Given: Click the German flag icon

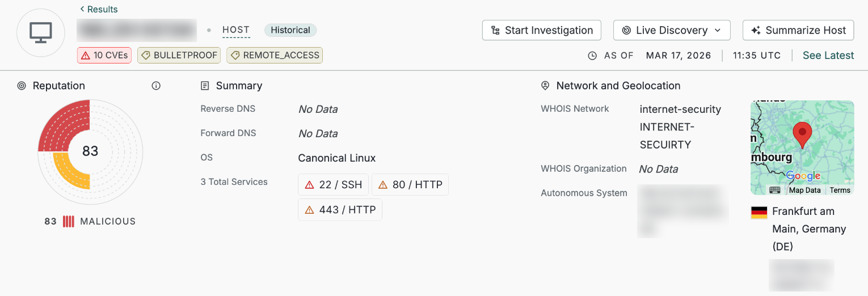Looking at the screenshot, I should coord(759,212).
